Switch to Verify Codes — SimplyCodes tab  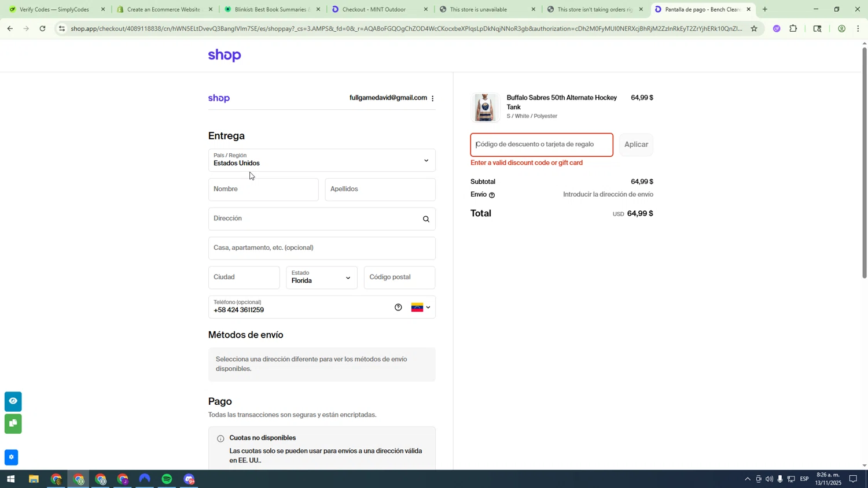click(56, 9)
